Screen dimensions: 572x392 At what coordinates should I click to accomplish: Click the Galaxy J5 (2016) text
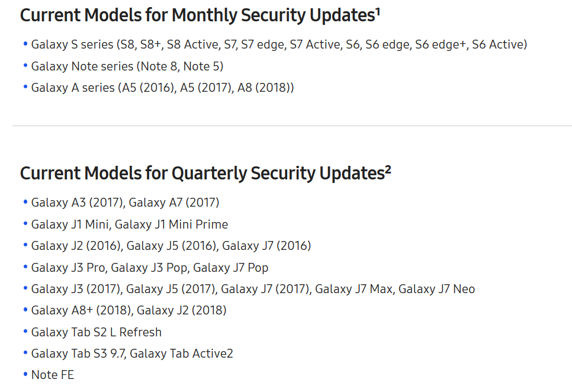point(171,246)
